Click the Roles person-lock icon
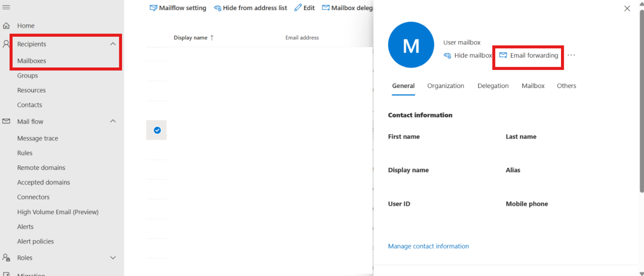 pyautogui.click(x=6, y=258)
